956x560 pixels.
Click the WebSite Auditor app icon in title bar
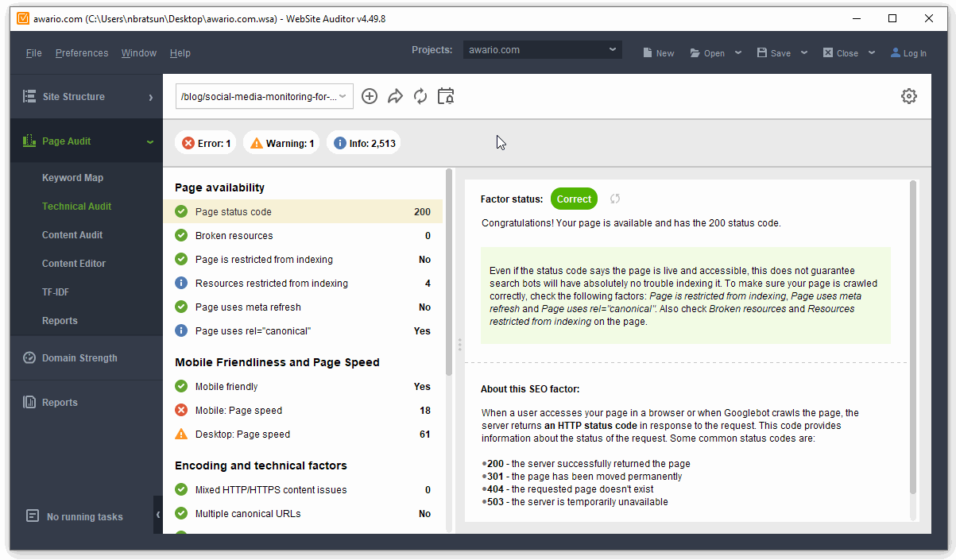click(23, 18)
